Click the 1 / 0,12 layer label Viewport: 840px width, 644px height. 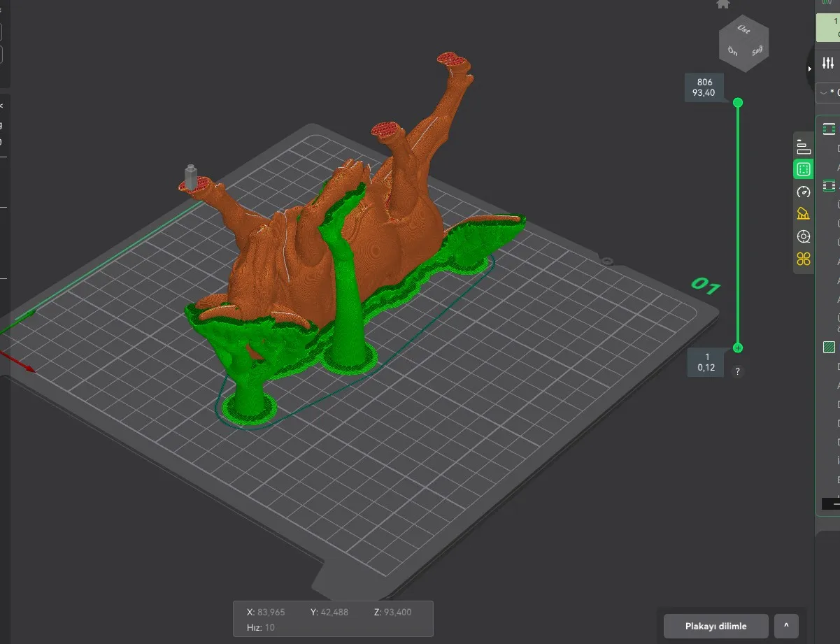(706, 362)
